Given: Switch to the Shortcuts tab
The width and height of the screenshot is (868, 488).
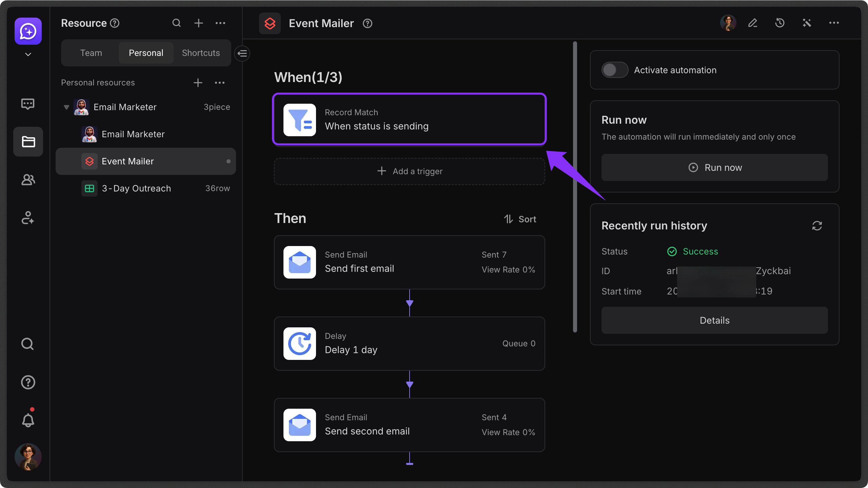Looking at the screenshot, I should coord(201,53).
